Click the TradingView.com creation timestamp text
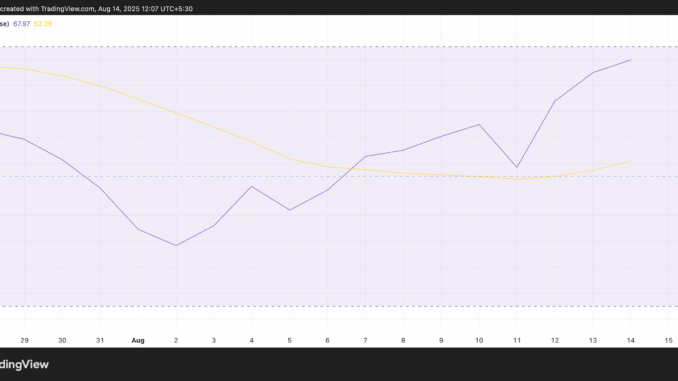This screenshot has width=678, height=381. point(96,9)
